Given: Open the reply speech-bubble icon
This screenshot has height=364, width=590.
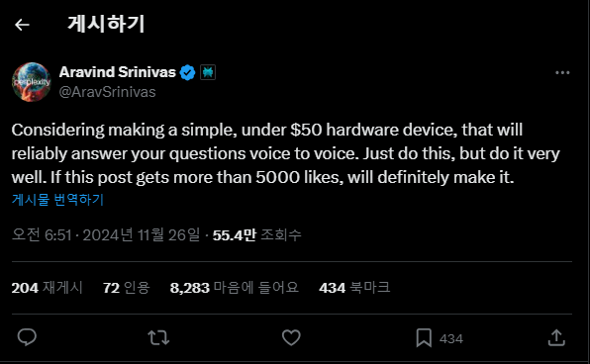Looking at the screenshot, I should [27, 337].
